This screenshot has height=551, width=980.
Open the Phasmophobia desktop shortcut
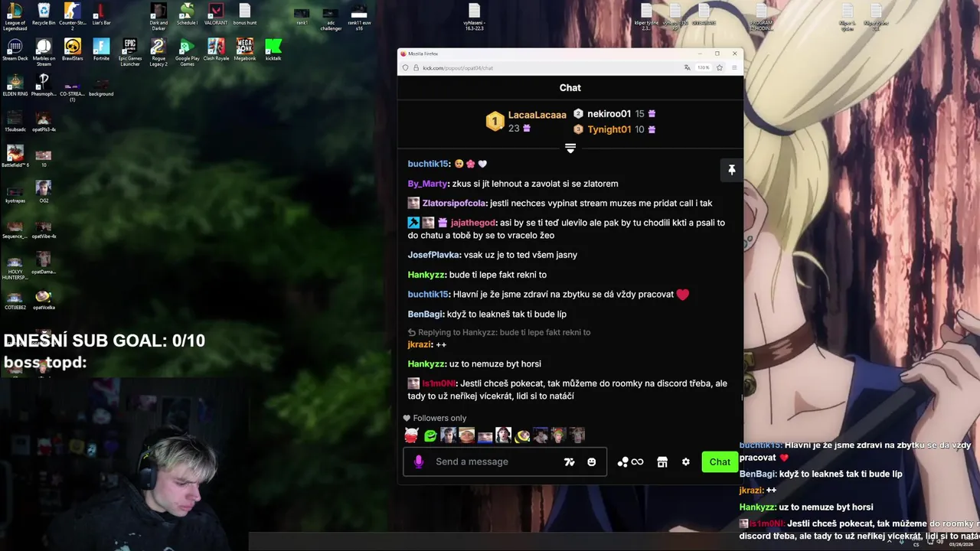pyautogui.click(x=44, y=85)
